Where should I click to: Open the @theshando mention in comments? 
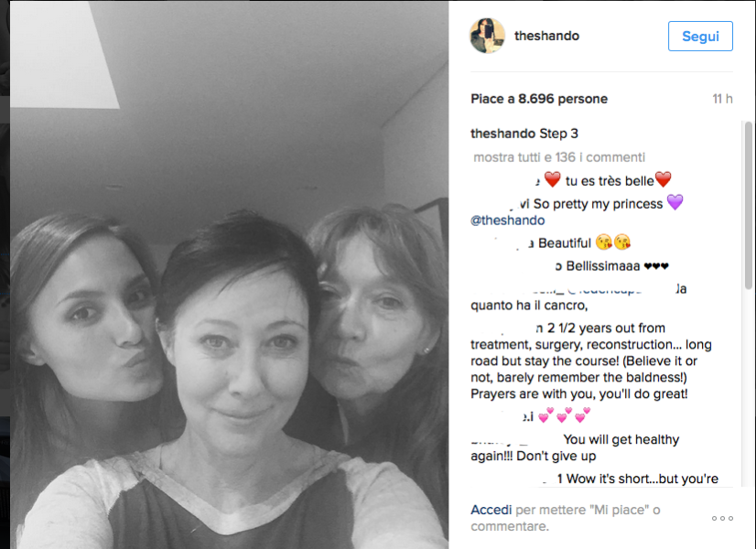click(508, 221)
